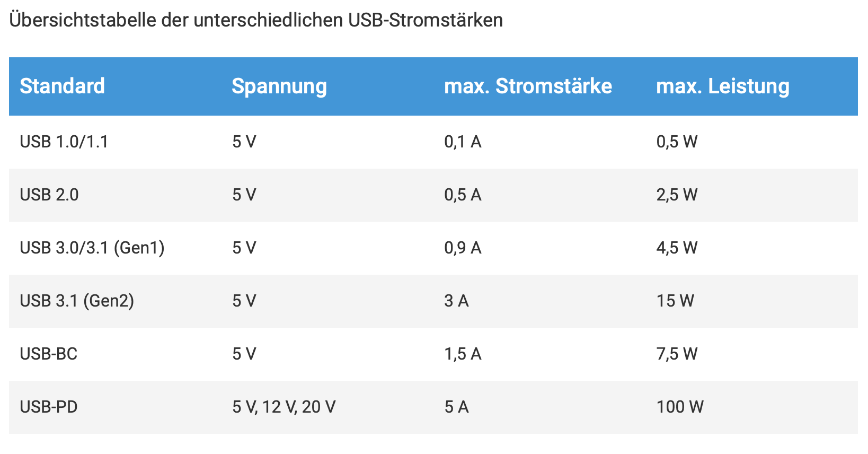The width and height of the screenshot is (868, 454).
Task: Select the "USB 2.0" standard cell
Action: 49,195
